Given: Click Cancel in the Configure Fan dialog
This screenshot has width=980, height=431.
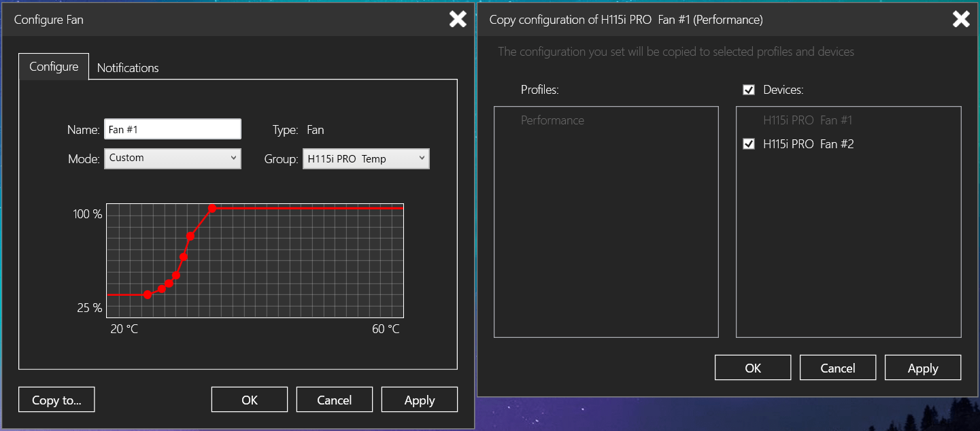Looking at the screenshot, I should pos(335,400).
